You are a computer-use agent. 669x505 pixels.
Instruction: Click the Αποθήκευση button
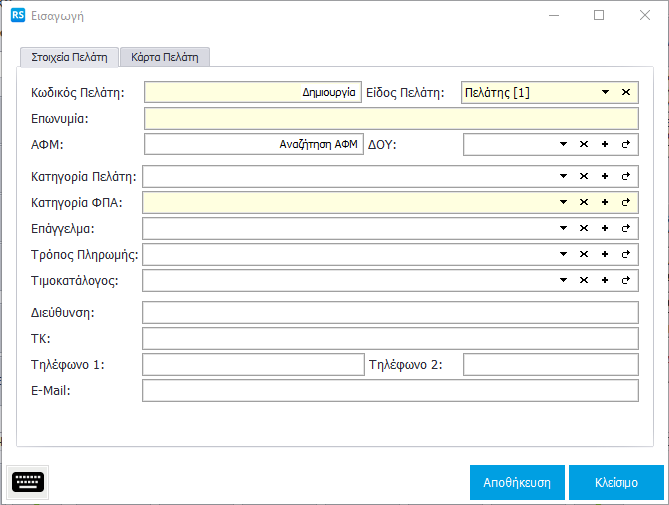point(517,482)
